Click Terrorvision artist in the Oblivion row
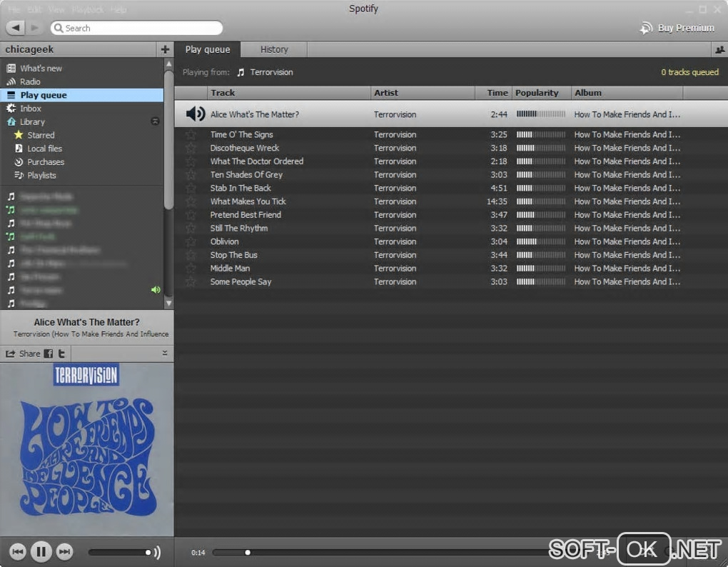The height and width of the screenshot is (567, 728). pos(395,242)
